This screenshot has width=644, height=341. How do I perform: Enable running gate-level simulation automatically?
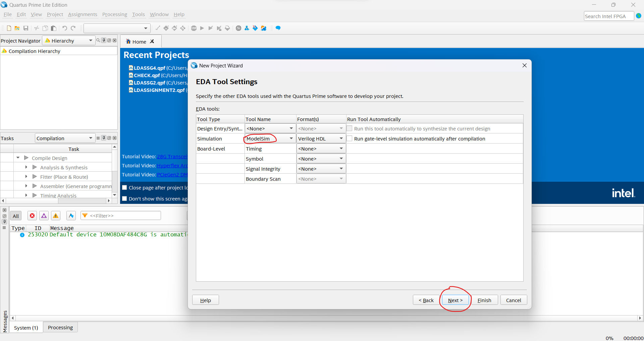coord(350,138)
